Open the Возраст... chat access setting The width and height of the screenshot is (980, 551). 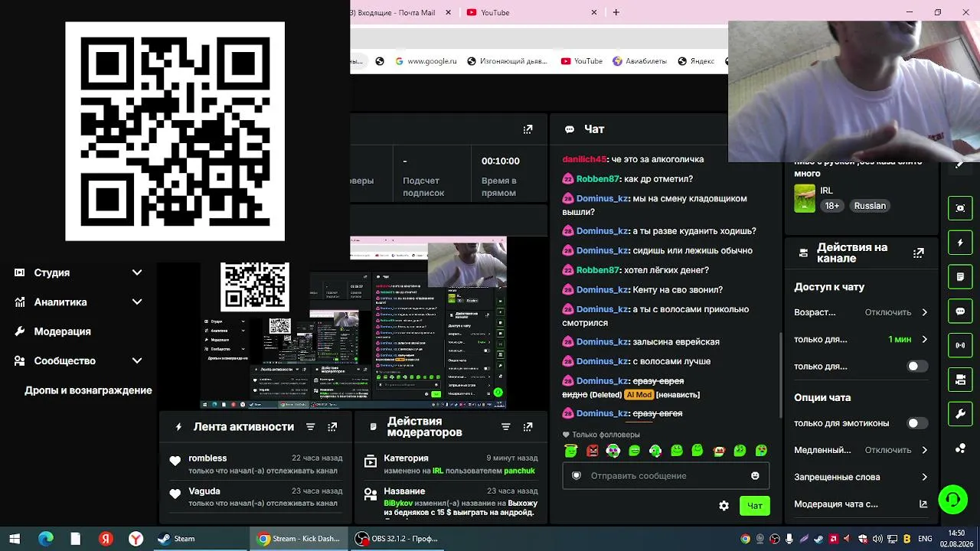(x=861, y=312)
